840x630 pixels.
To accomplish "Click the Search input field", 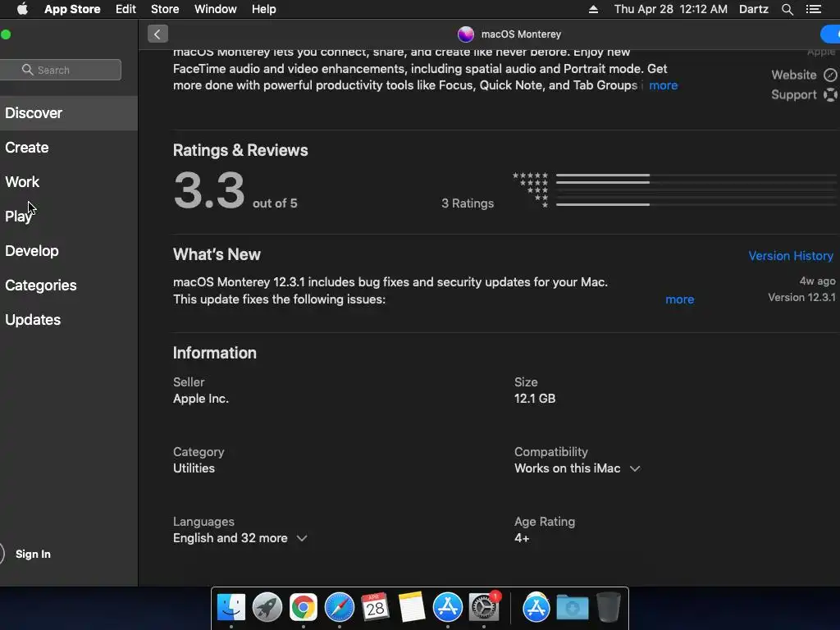I will point(61,70).
